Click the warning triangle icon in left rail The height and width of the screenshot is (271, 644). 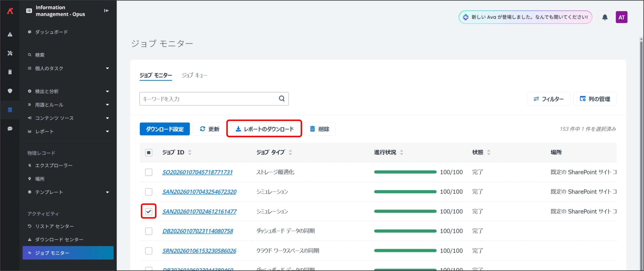10,35
